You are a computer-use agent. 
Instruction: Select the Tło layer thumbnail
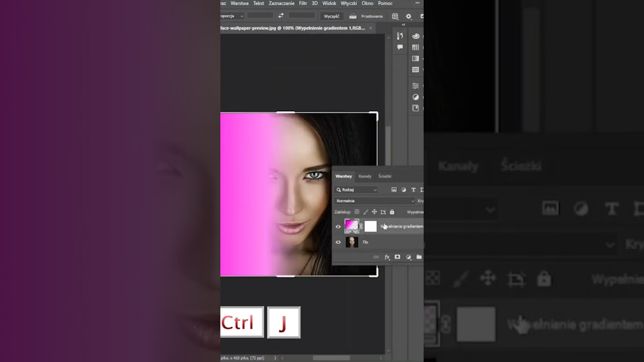pyautogui.click(x=352, y=242)
